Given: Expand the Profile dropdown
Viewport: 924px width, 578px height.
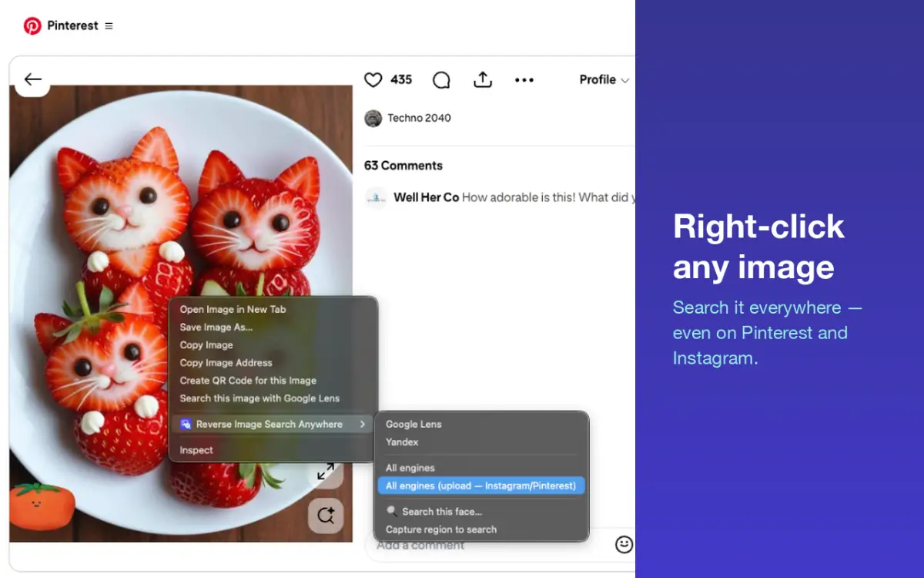Looking at the screenshot, I should pyautogui.click(x=604, y=79).
